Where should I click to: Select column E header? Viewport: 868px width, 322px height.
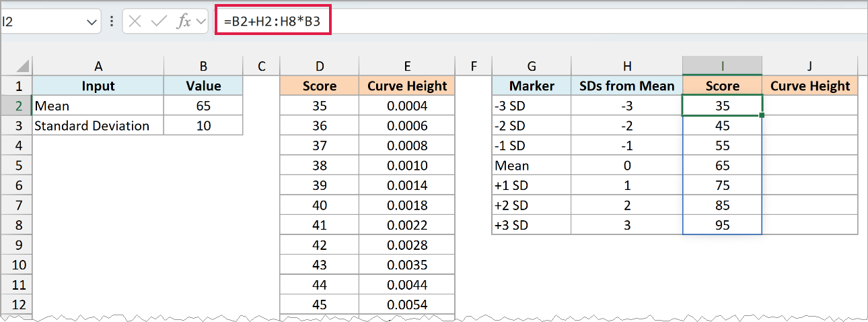[x=407, y=66]
